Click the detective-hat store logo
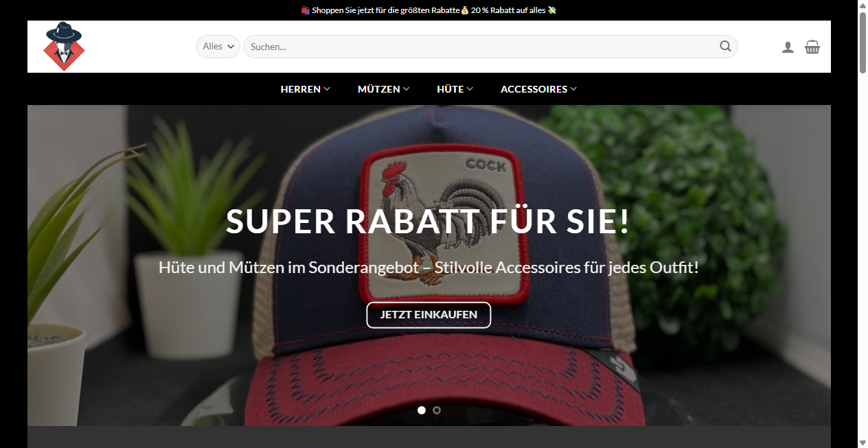868x448 pixels. click(64, 47)
